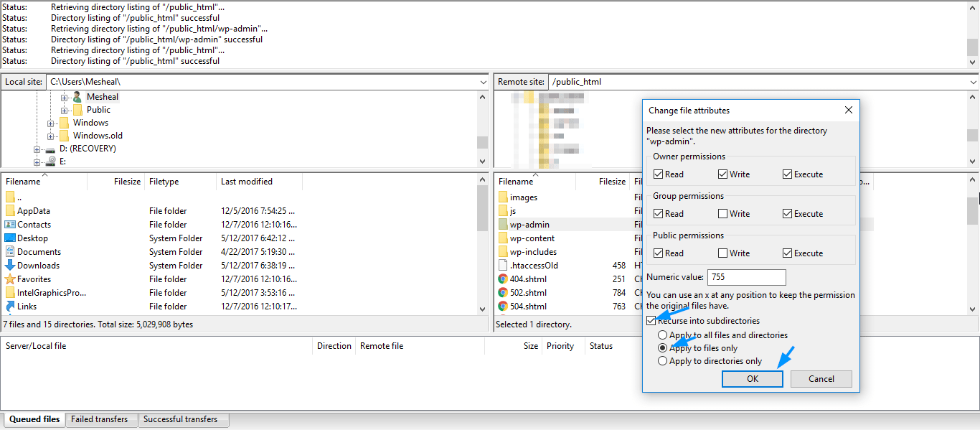Expand the Public folder node
The width and height of the screenshot is (980, 430).
pyautogui.click(x=64, y=110)
